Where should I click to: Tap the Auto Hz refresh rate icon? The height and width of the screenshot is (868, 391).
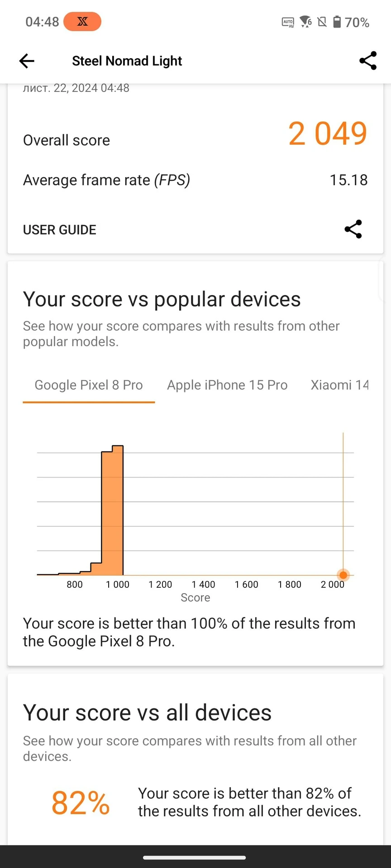(x=288, y=22)
